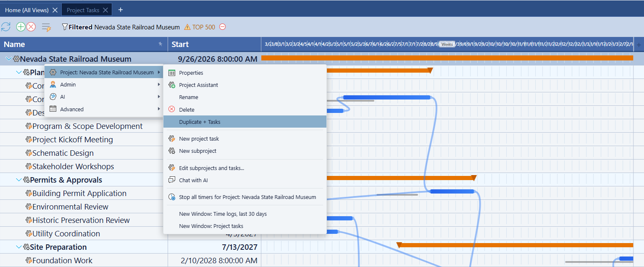644x267 pixels.
Task: Click the red delete (X) toolbar icon
Action: click(31, 27)
